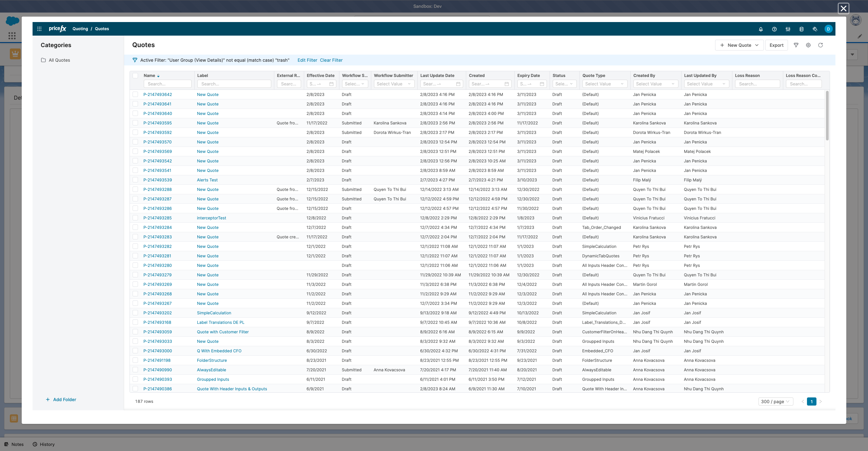Select the checkbox for quote P-2147493642
Screen dimensions: 868x451
(x=135, y=94)
